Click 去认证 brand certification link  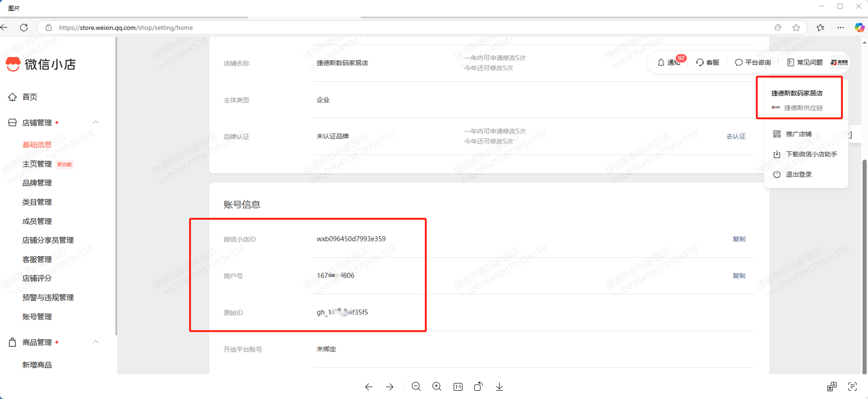click(736, 136)
